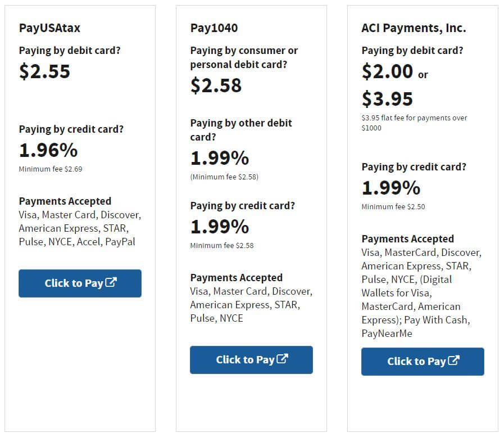The height and width of the screenshot is (437, 504).
Task: Click Pay1040's Click to Pay button
Action: point(251,360)
